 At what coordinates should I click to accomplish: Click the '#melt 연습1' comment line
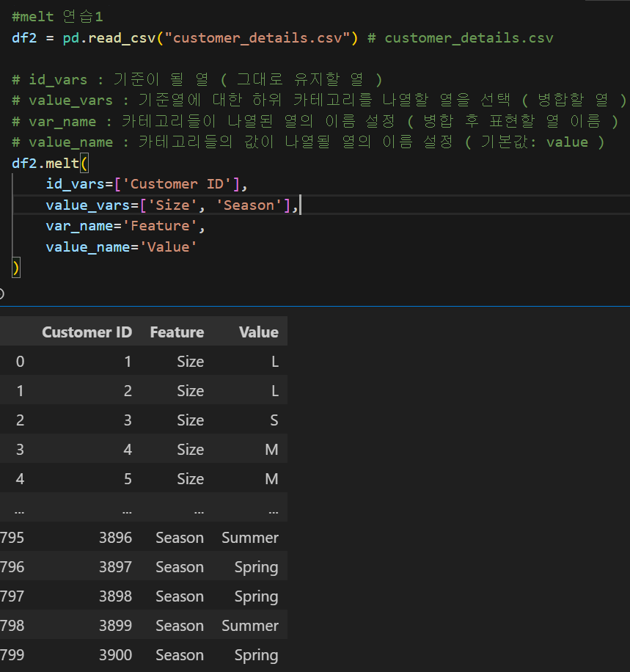(57, 17)
